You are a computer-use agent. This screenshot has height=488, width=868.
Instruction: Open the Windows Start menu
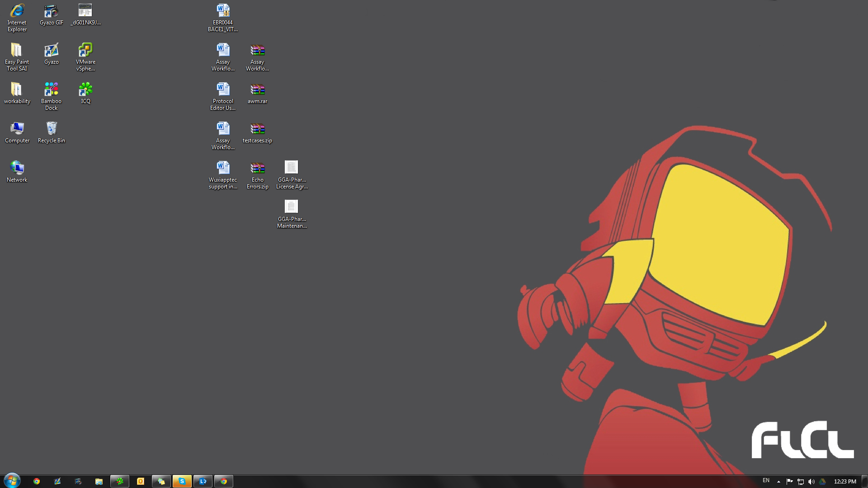coord(12,481)
